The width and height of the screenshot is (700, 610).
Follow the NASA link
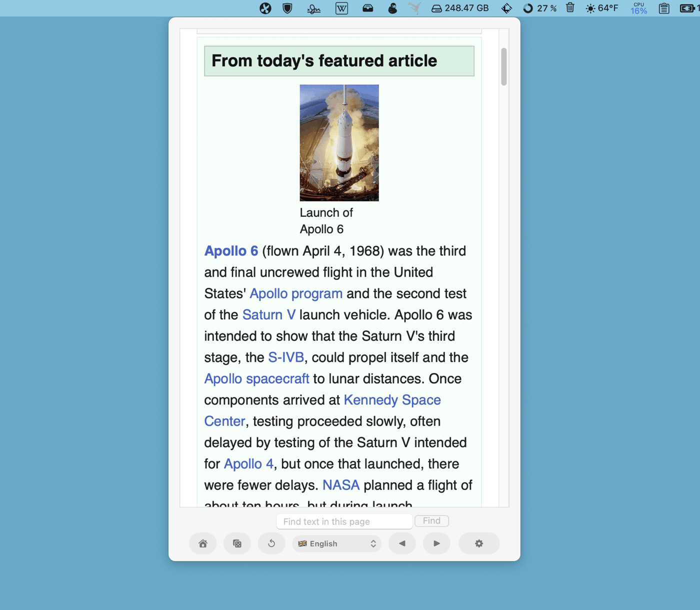(341, 485)
